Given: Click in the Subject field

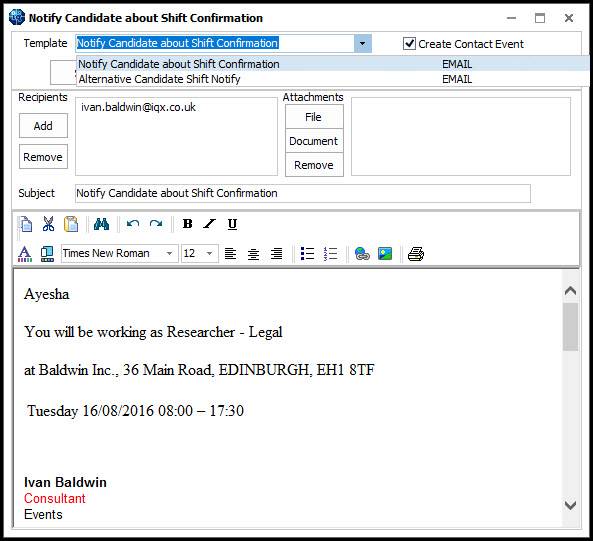Looking at the screenshot, I should [x=303, y=194].
